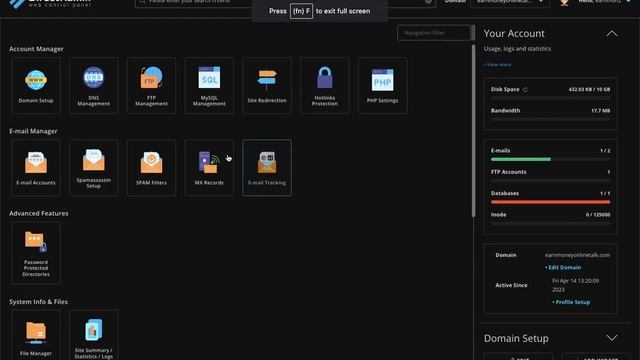Open DNS Management

point(93,85)
